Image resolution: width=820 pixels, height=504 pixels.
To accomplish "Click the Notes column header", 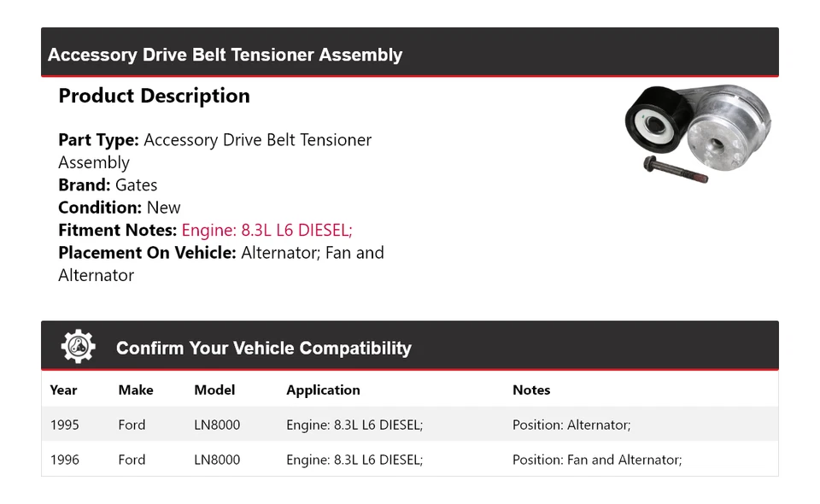I will tap(531, 390).
